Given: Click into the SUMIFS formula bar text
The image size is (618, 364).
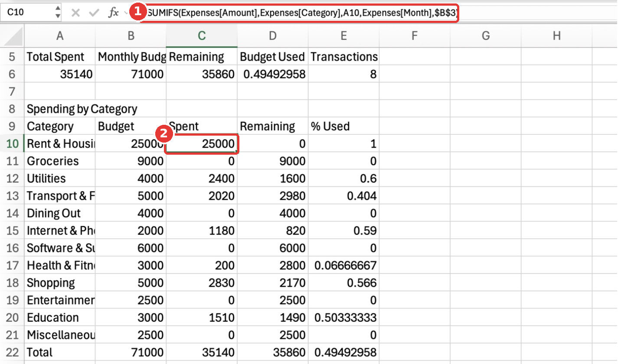Looking at the screenshot, I should pyautogui.click(x=302, y=14).
